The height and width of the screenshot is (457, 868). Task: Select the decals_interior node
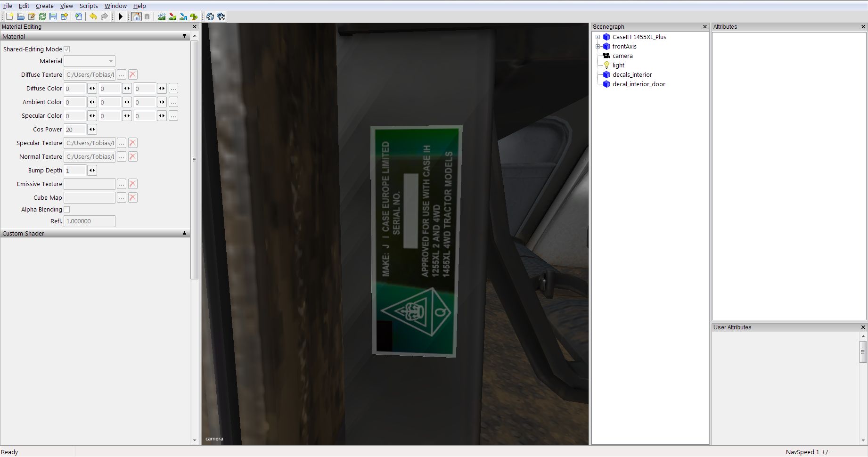point(632,74)
